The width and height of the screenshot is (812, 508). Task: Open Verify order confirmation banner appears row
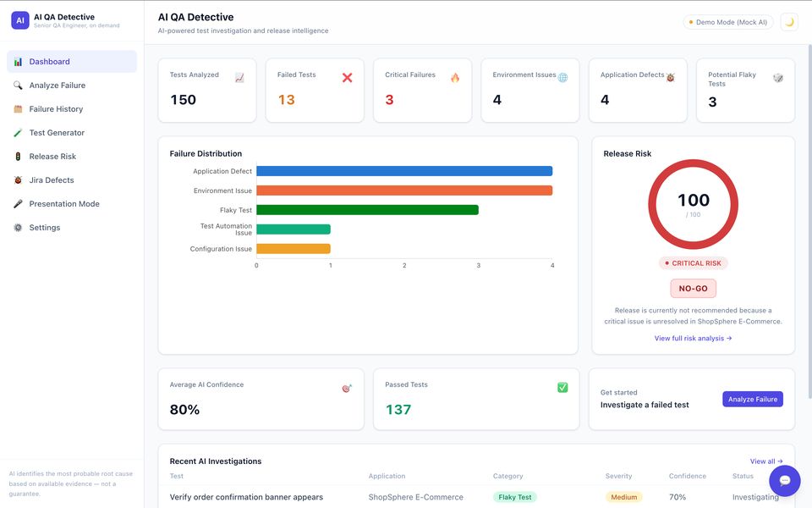476,497
